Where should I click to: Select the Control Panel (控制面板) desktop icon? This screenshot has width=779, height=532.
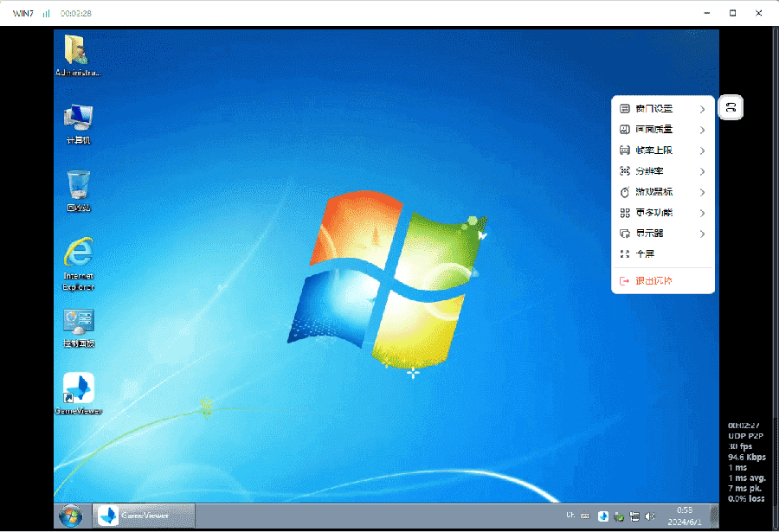pyautogui.click(x=79, y=329)
